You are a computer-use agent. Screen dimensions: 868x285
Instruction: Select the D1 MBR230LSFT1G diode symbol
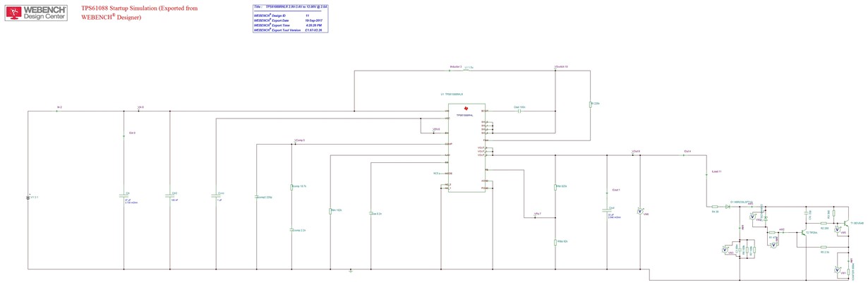[x=728, y=207]
